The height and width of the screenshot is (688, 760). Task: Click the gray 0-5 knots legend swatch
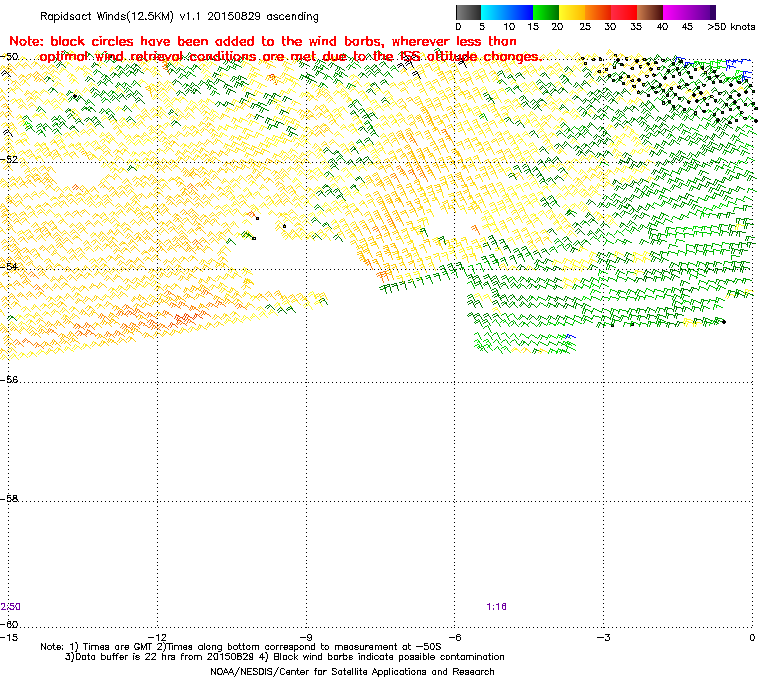(x=468, y=12)
